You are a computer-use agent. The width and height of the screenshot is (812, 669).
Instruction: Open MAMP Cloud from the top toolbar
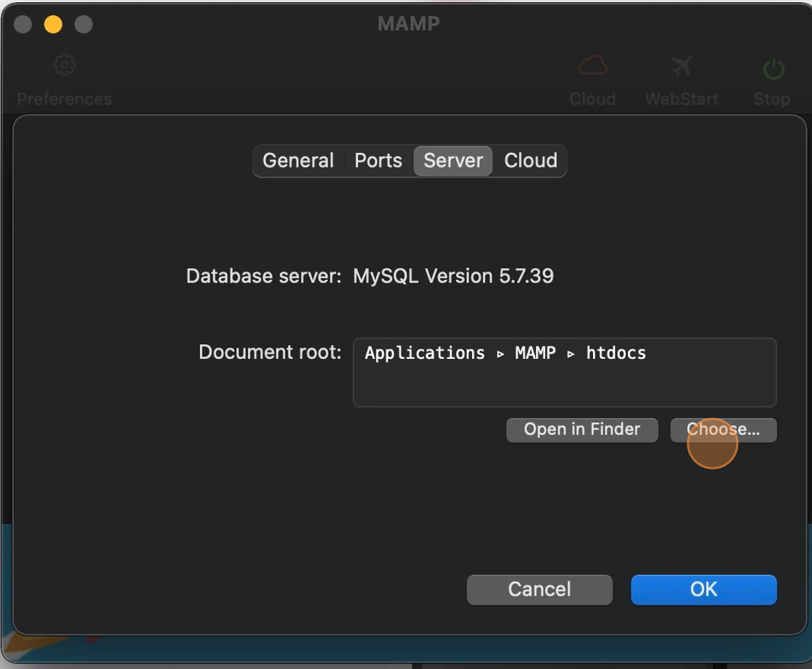(592, 65)
